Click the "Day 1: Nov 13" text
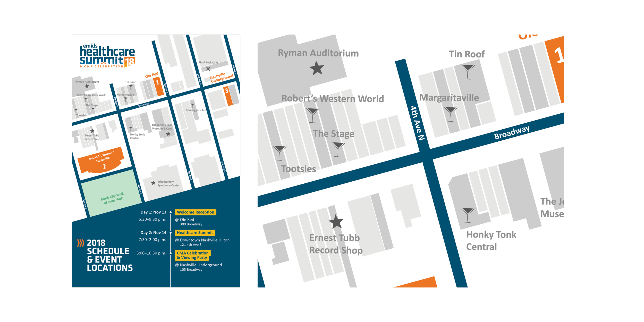 tap(153, 212)
